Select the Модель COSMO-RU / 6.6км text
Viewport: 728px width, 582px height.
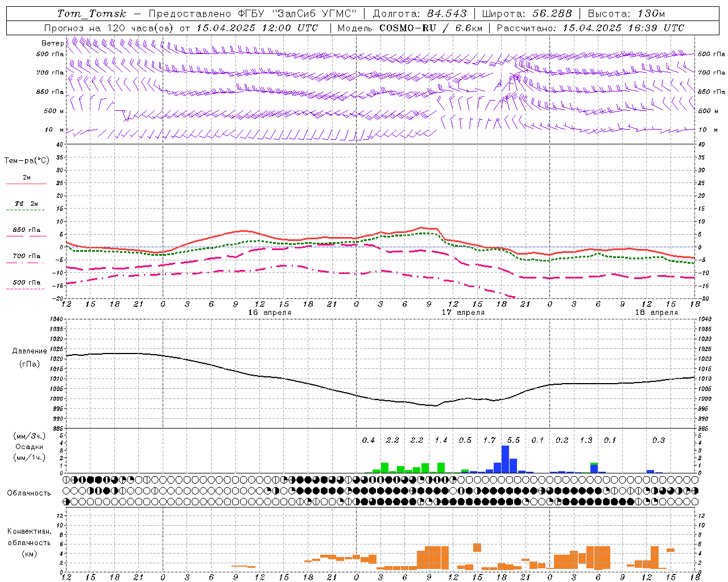click(410, 28)
